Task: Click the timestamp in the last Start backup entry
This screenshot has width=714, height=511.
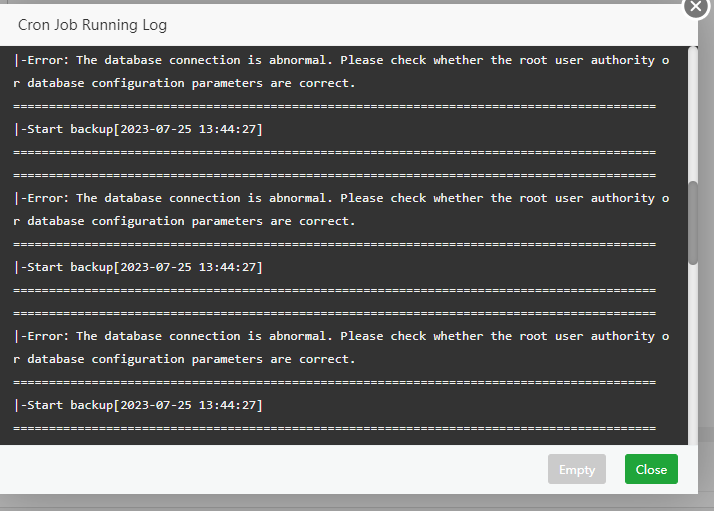Action: (190, 405)
